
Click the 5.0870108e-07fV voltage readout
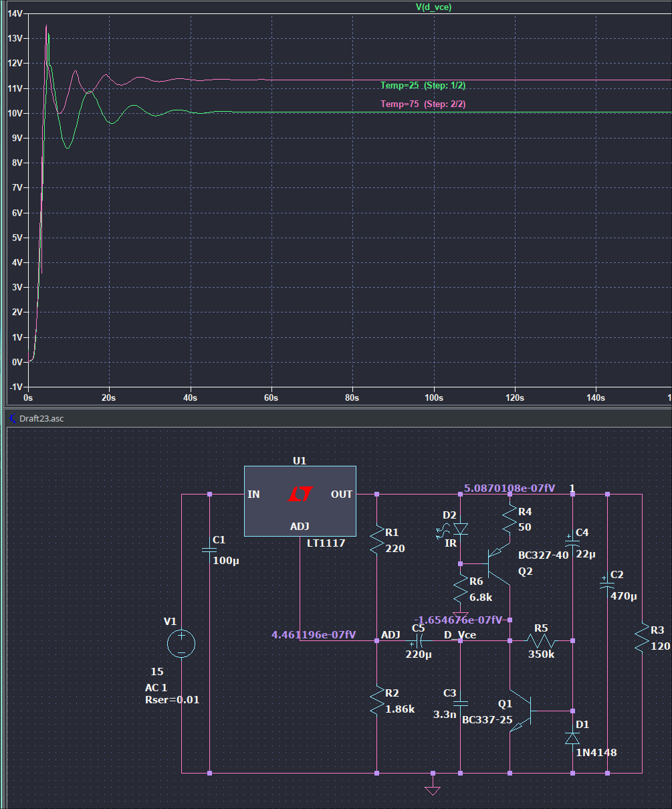coord(510,488)
